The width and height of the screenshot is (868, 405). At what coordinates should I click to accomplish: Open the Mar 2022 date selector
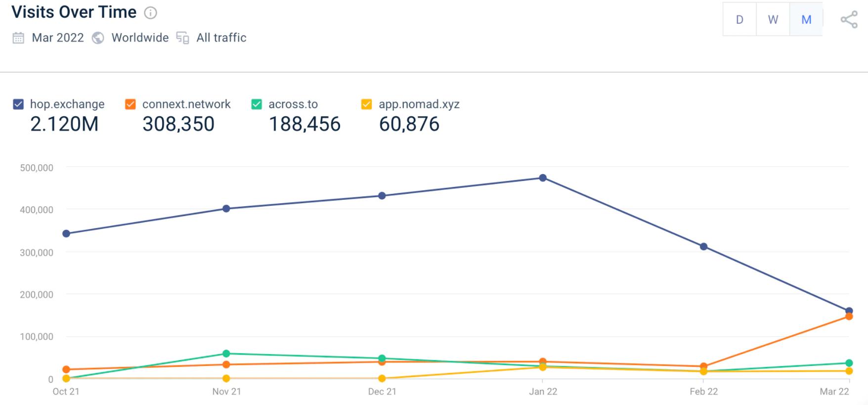point(58,38)
